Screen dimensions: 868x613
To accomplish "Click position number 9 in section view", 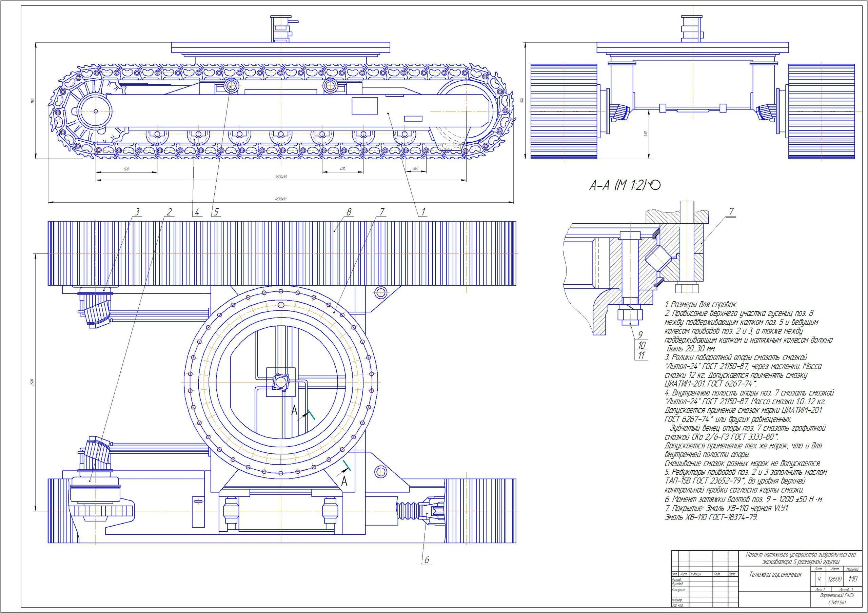I will pyautogui.click(x=641, y=335).
